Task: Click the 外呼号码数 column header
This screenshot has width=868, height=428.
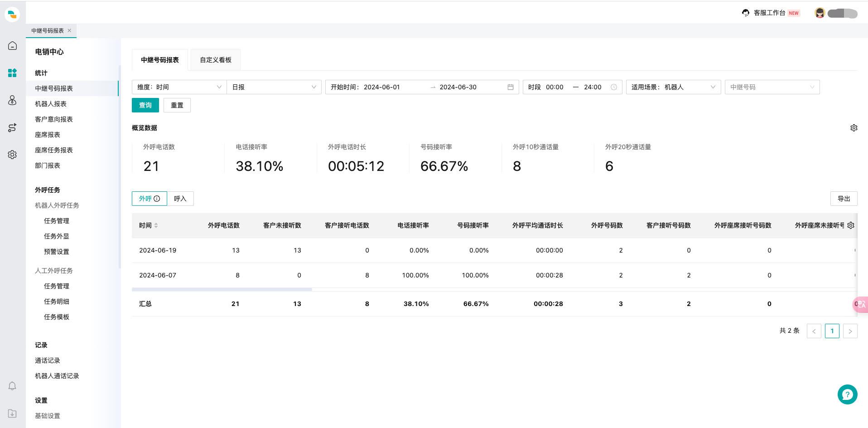Action: (x=607, y=225)
